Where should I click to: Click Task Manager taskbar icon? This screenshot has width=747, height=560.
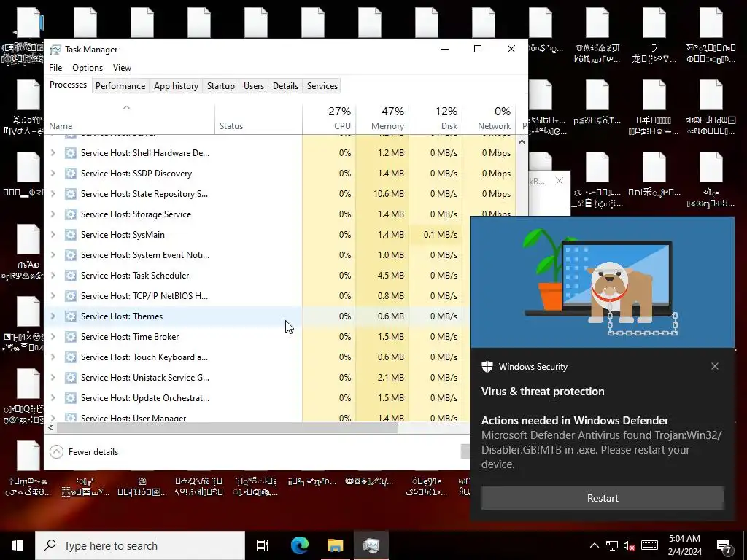pyautogui.click(x=371, y=545)
